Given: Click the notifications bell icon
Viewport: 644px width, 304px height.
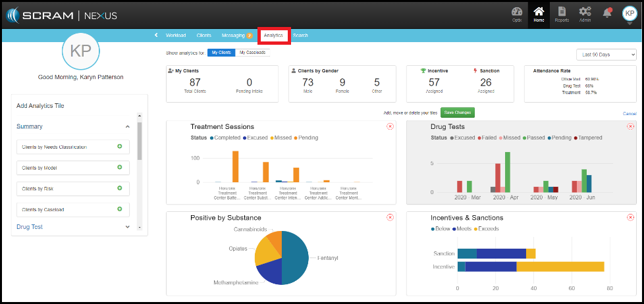Looking at the screenshot, I should click(607, 13).
